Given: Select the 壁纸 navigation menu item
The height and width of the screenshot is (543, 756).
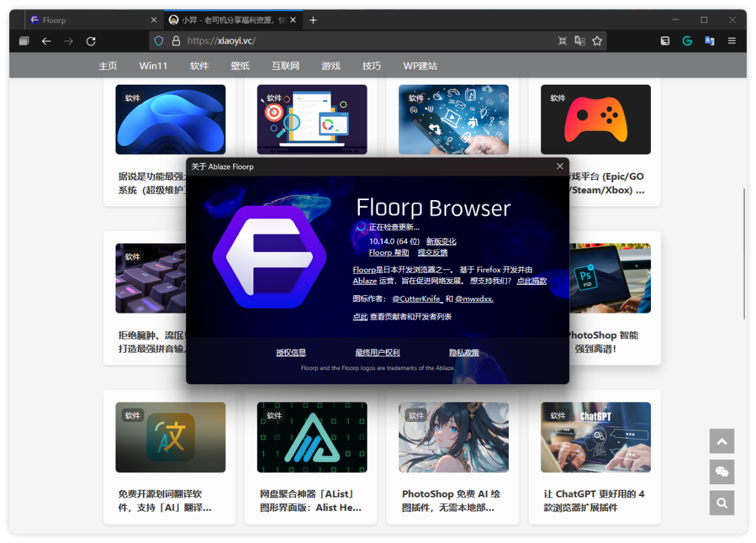Looking at the screenshot, I should point(240,66).
